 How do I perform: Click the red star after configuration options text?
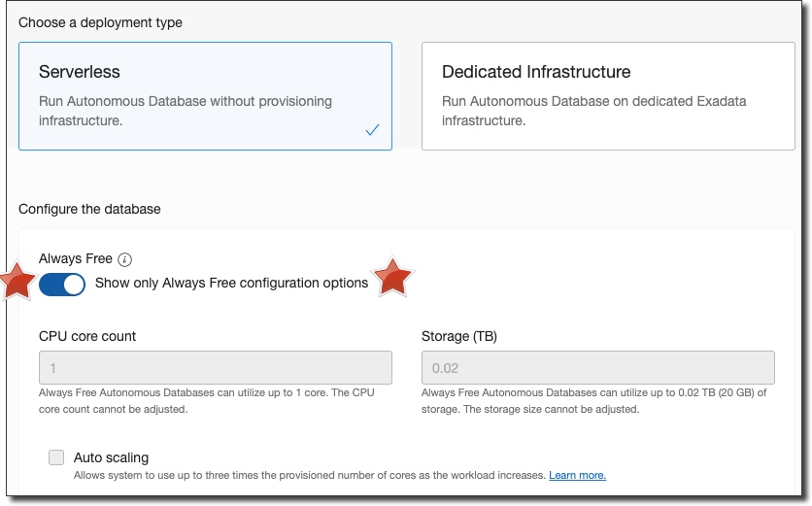coord(392,278)
